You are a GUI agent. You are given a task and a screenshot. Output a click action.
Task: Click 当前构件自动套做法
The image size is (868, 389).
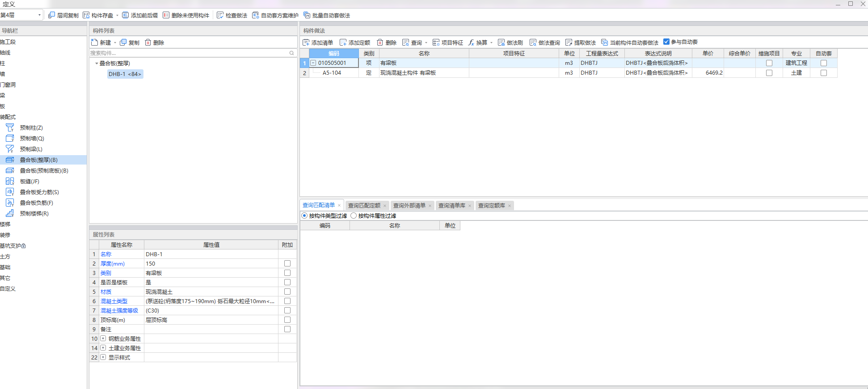click(630, 42)
